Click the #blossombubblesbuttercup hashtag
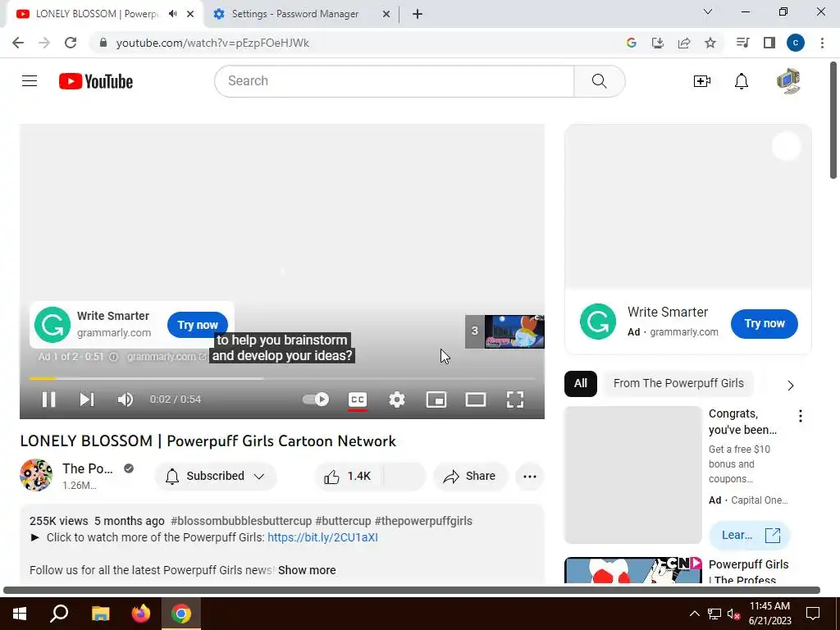 (x=241, y=521)
